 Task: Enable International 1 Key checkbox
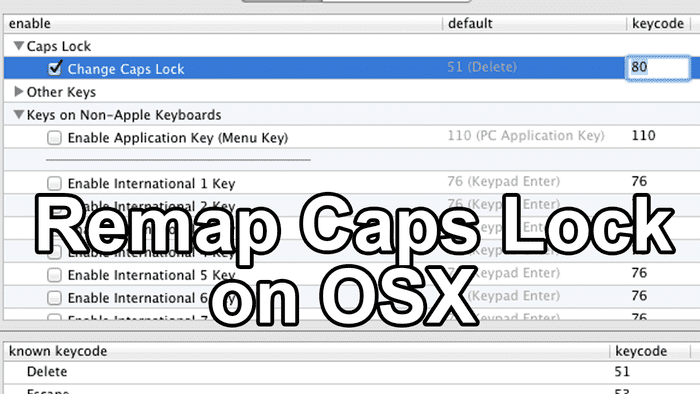(54, 183)
